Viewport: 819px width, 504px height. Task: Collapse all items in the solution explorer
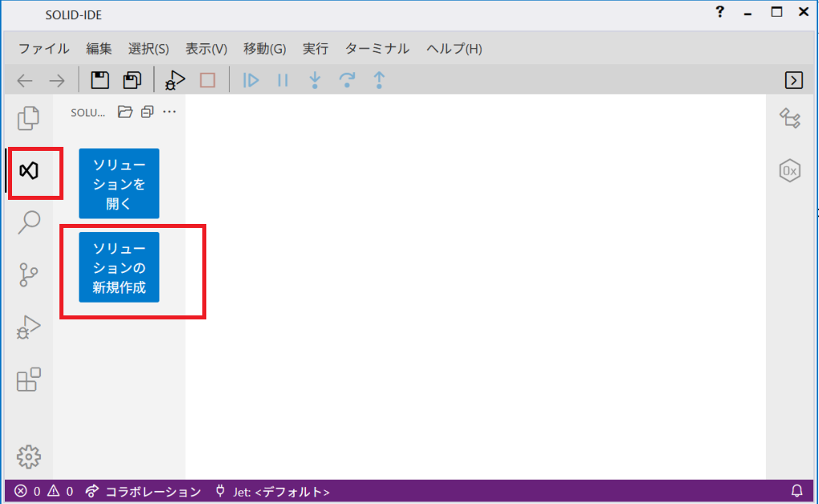point(147,112)
